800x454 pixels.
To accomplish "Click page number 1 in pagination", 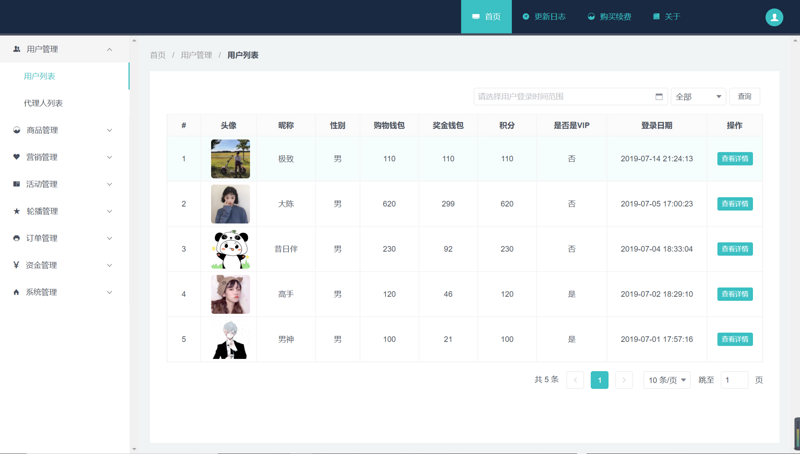I will pos(599,380).
